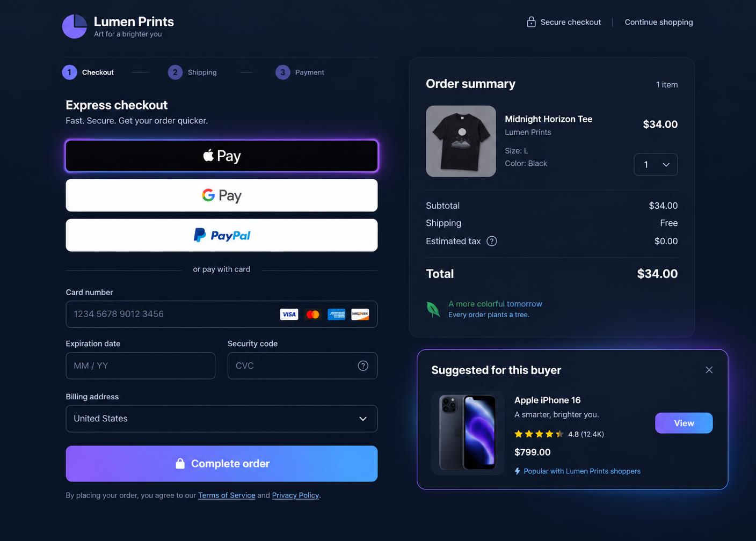
Task: Focus the Card number field
Action: (x=222, y=315)
